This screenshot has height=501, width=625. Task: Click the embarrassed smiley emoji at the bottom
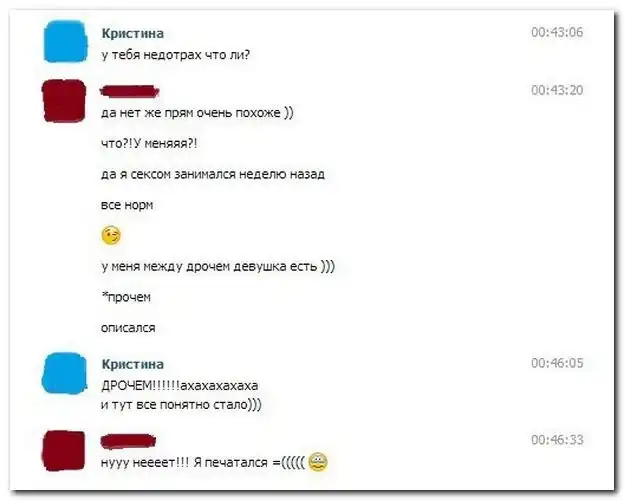click(x=318, y=462)
